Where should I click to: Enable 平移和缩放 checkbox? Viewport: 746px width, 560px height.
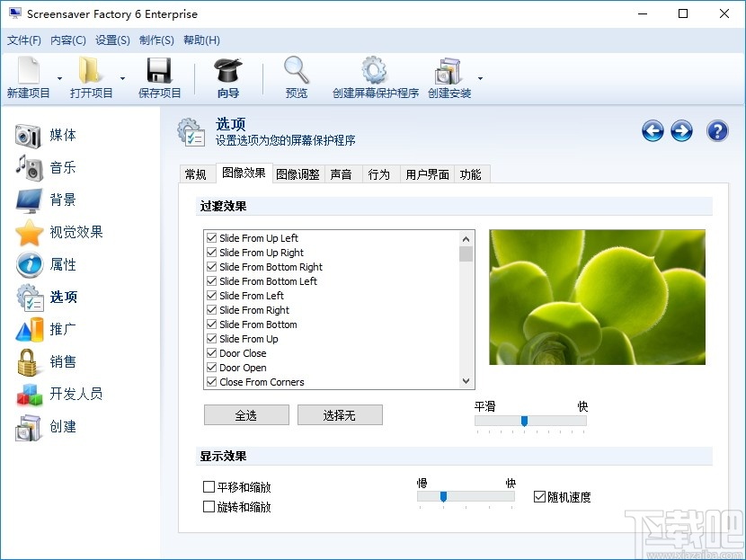click(x=209, y=486)
